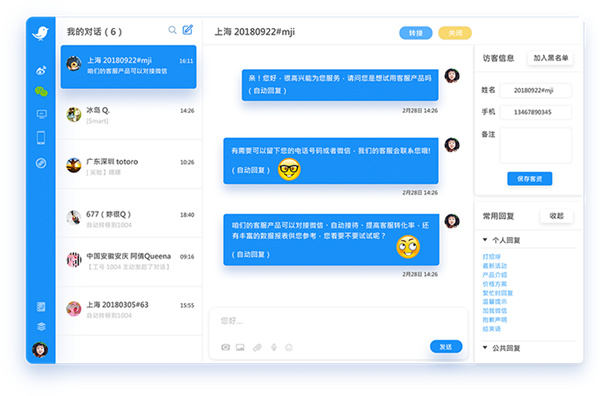Open the Weibo channel in sidebar

[41, 70]
